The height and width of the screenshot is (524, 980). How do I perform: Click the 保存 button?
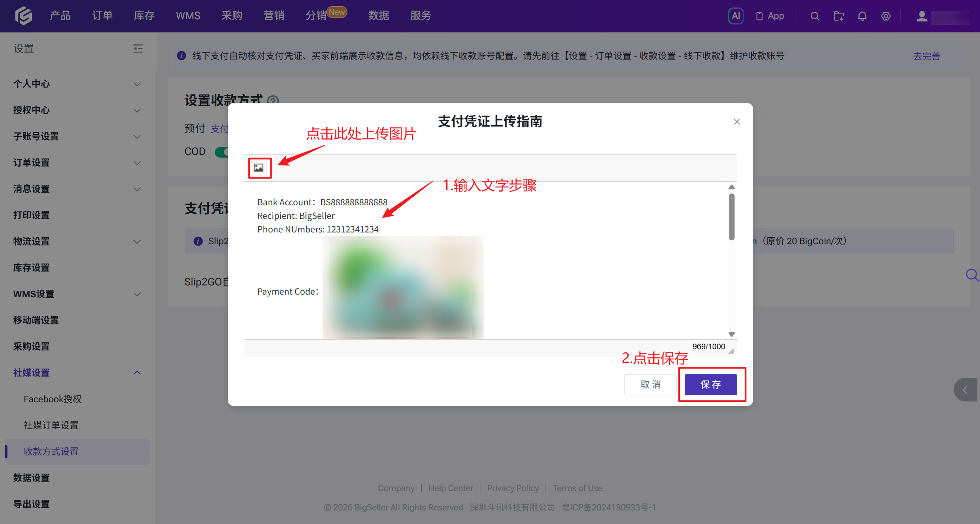tap(710, 385)
